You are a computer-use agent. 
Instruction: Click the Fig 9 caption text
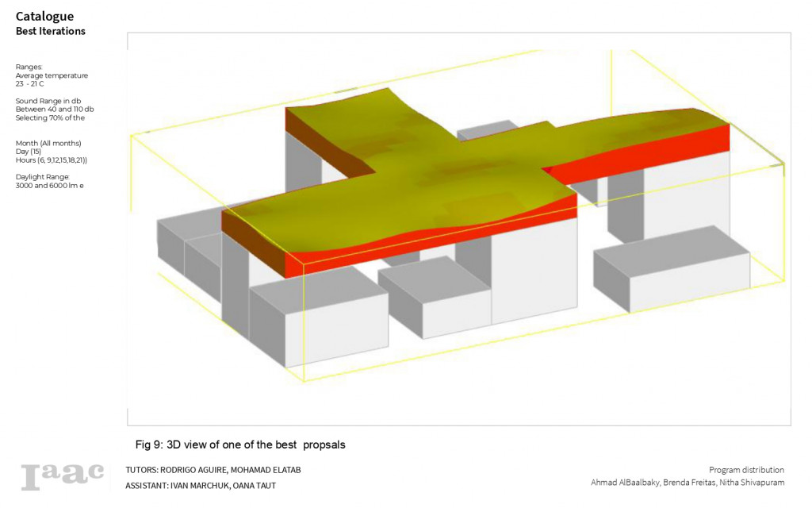[x=240, y=444]
